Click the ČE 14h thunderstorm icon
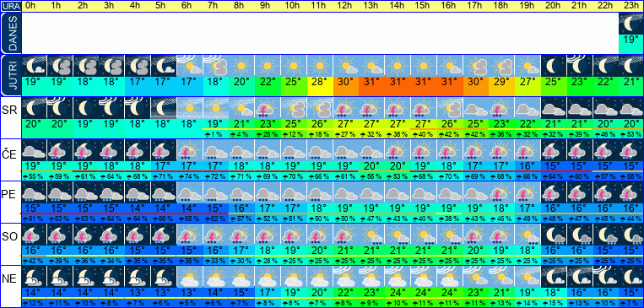 click(398, 150)
